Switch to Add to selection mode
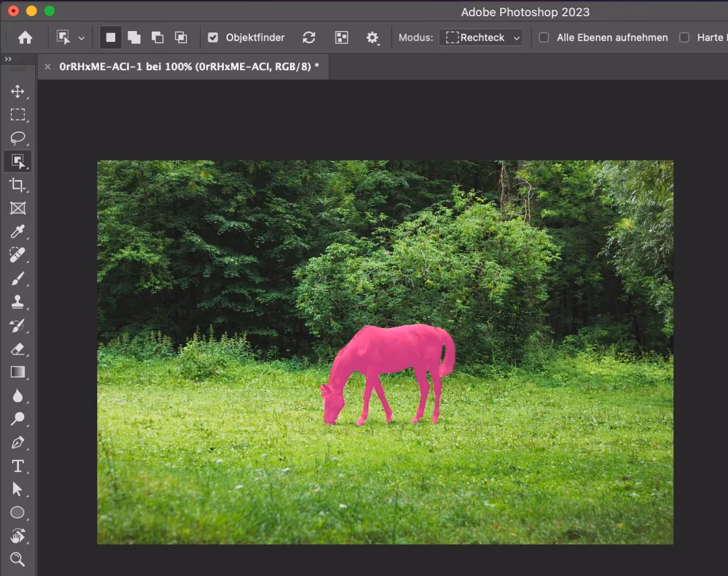This screenshot has height=576, width=728. point(134,38)
